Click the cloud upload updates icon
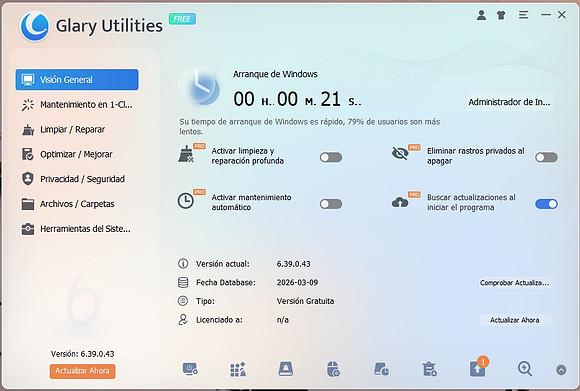The height and width of the screenshot is (391, 580). point(400,202)
